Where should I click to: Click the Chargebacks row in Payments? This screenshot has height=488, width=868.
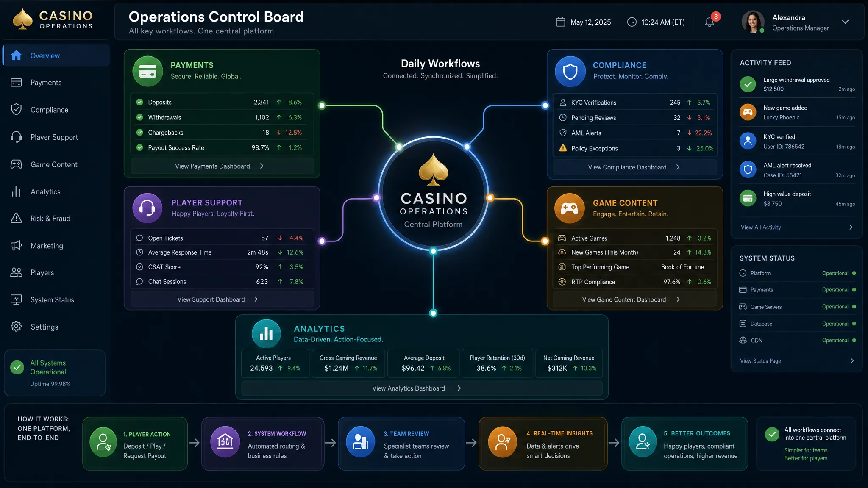[222, 133]
